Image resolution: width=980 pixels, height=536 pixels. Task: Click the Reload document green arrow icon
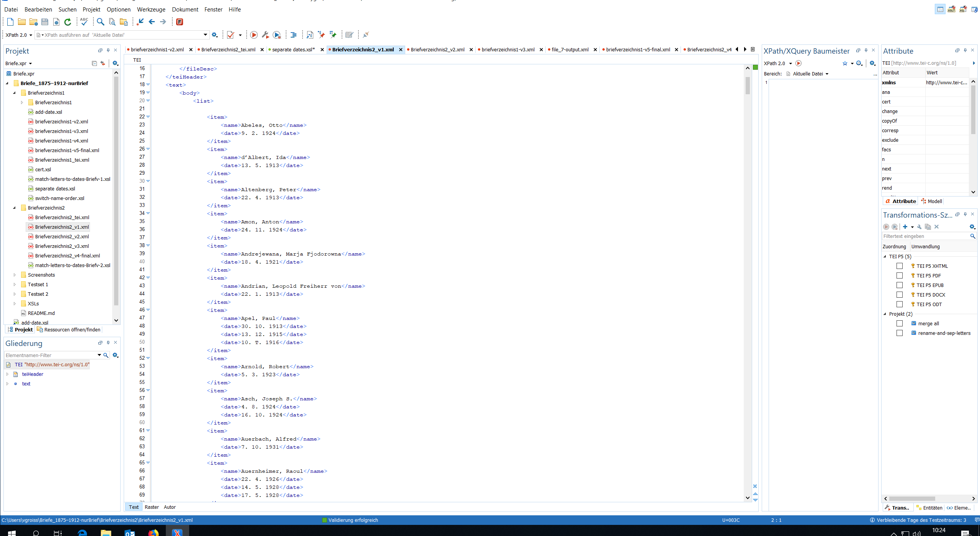point(68,22)
